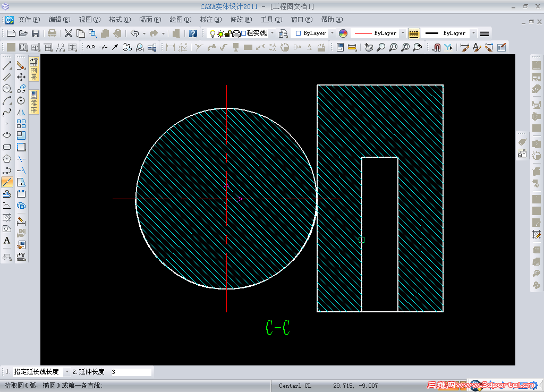The width and height of the screenshot is (544, 392).
Task: Select the Hatch fill tool
Action: (7, 217)
